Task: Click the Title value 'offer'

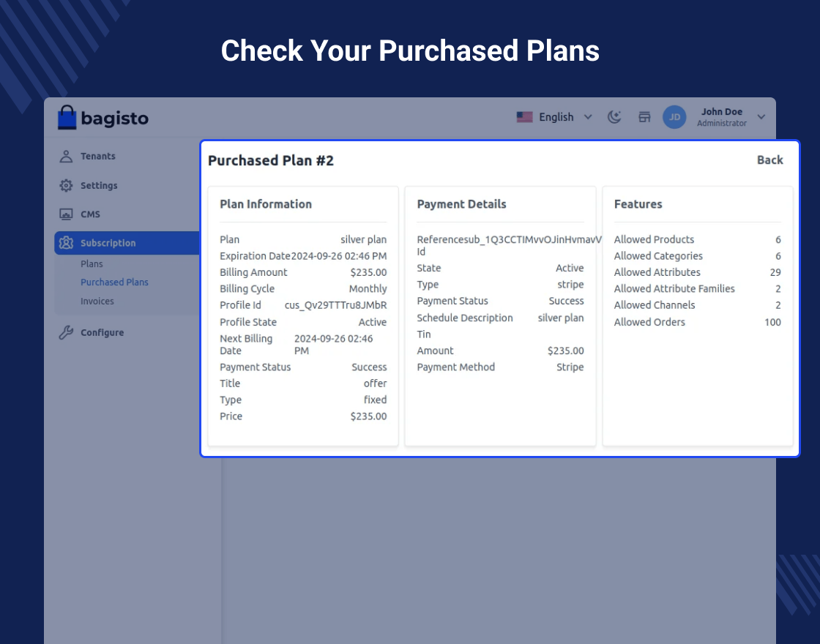Action: [x=376, y=383]
